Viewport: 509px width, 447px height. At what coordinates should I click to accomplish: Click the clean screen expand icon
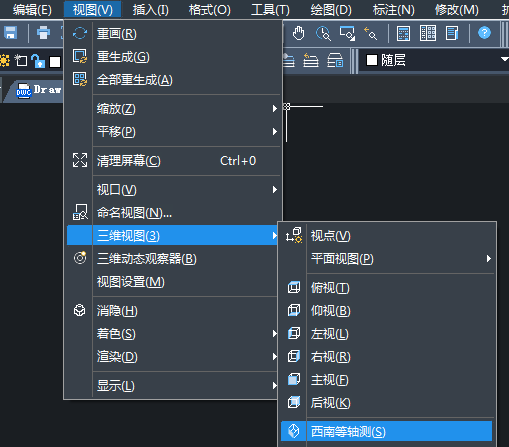point(80,160)
